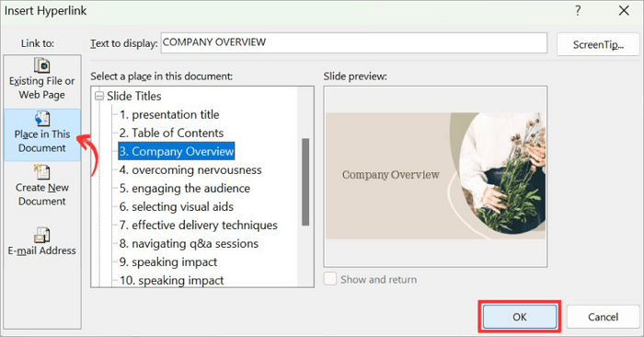
Task: Click the ScreenTip button
Action: (598, 44)
